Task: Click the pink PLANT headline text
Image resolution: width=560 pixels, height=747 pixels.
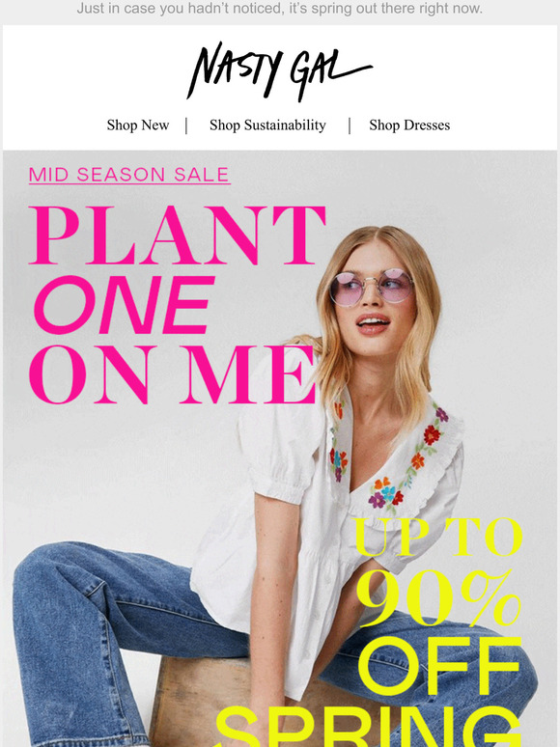Action: pyautogui.click(x=178, y=235)
